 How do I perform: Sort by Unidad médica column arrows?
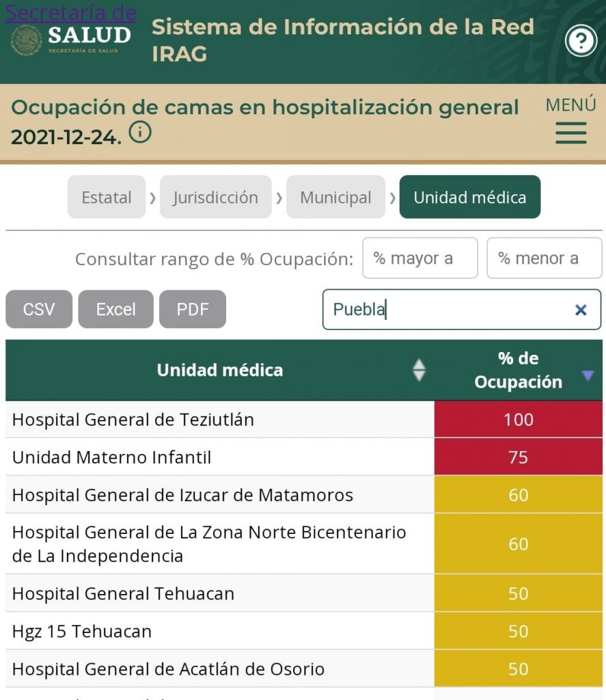pos(419,370)
